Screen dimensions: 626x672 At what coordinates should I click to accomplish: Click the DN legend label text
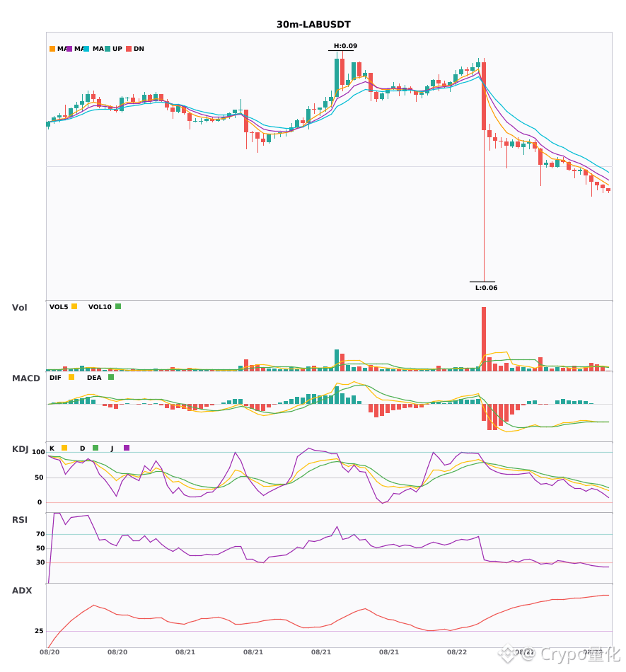[139, 49]
